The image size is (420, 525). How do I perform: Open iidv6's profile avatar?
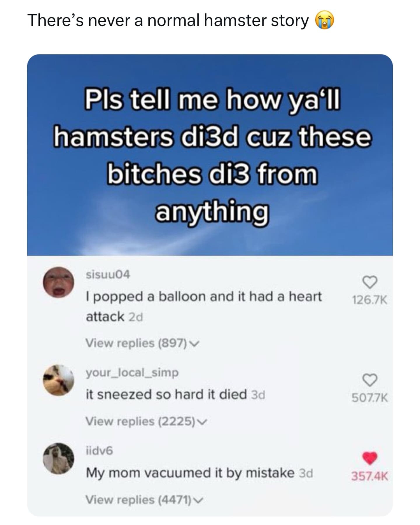click(58, 458)
